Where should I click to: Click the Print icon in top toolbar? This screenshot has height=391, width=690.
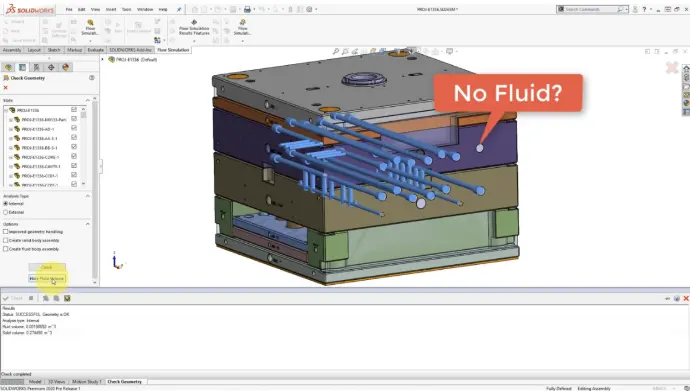coord(247,9)
